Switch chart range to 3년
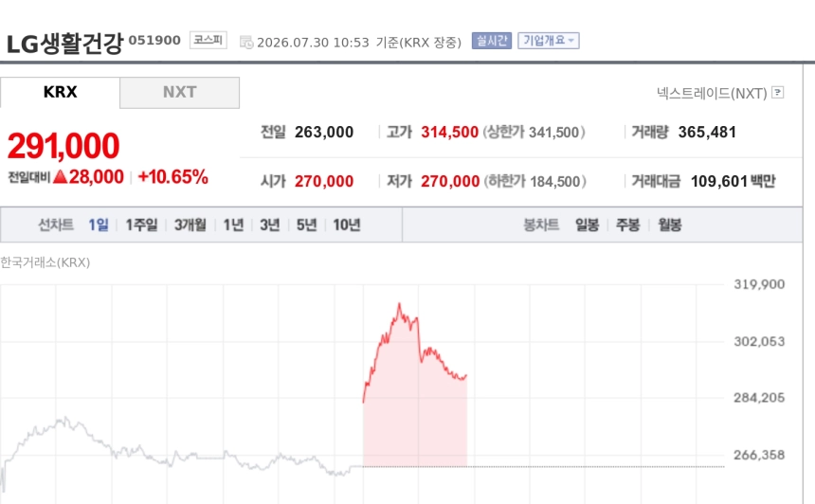The height and width of the screenshot is (504, 815). [x=270, y=225]
